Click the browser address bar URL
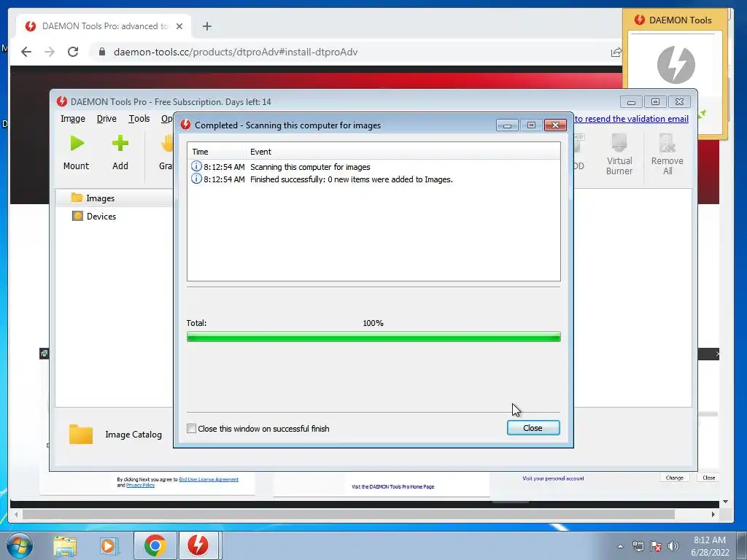The width and height of the screenshot is (747, 560). (x=236, y=52)
